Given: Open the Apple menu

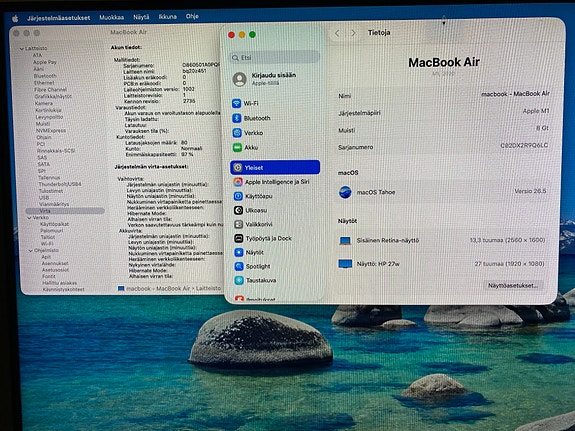Looking at the screenshot, I should [15, 18].
